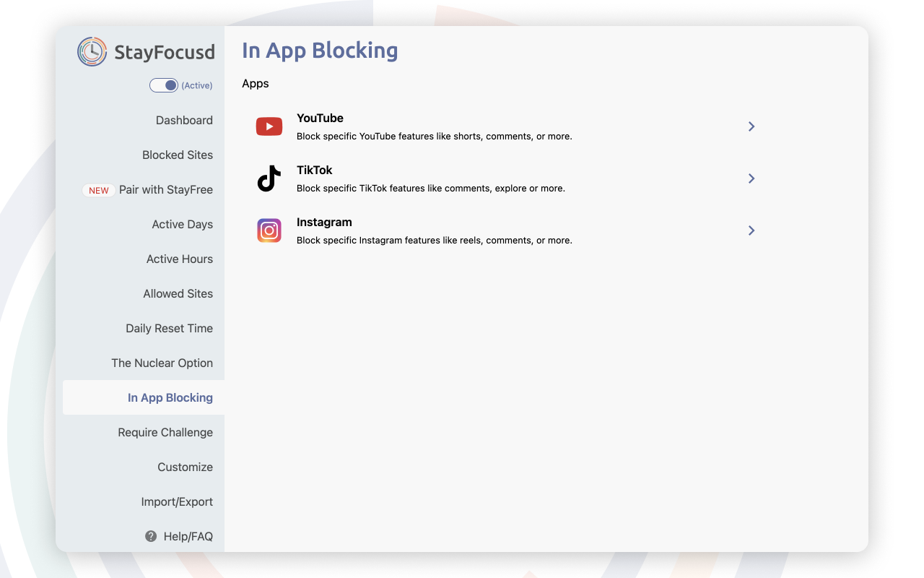Click the NEW badge next to Pair with StayFree

[x=99, y=190]
